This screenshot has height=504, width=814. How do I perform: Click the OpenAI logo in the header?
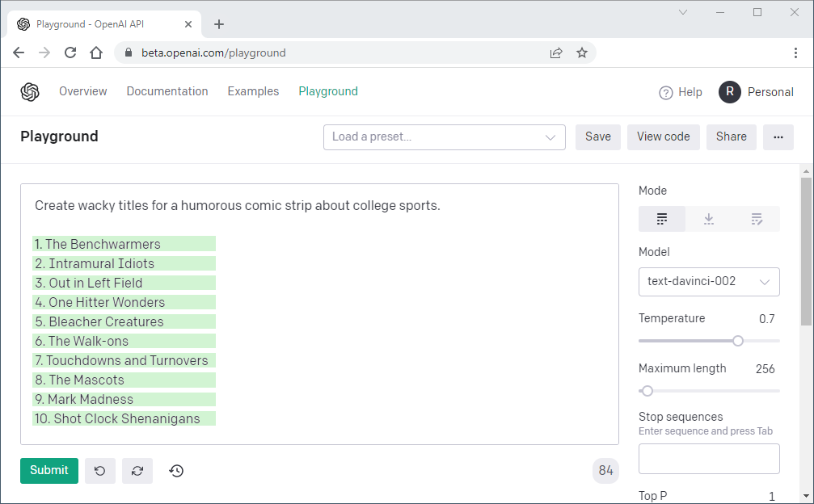click(30, 92)
